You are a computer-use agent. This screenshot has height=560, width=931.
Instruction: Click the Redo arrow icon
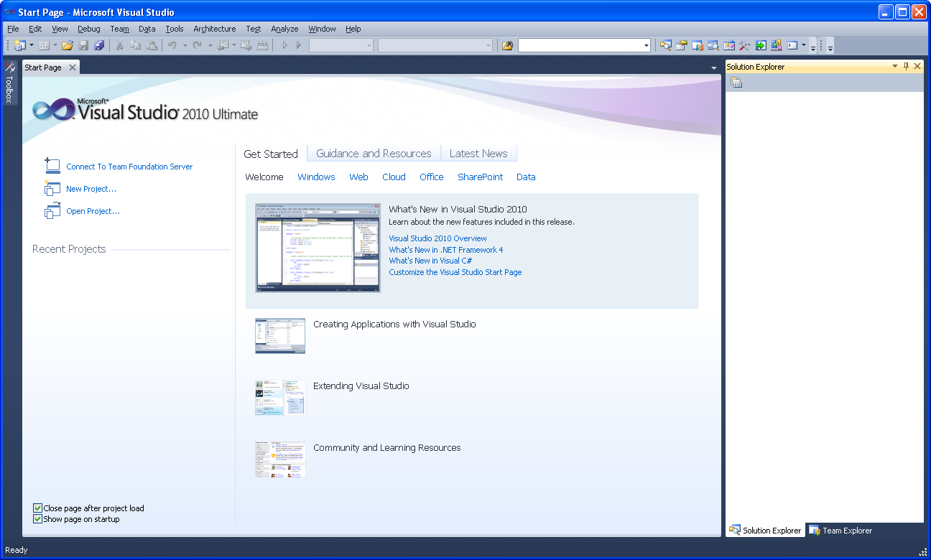197,45
